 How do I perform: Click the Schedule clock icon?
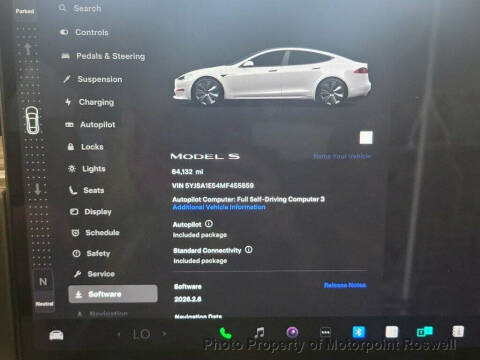pyautogui.click(x=76, y=233)
